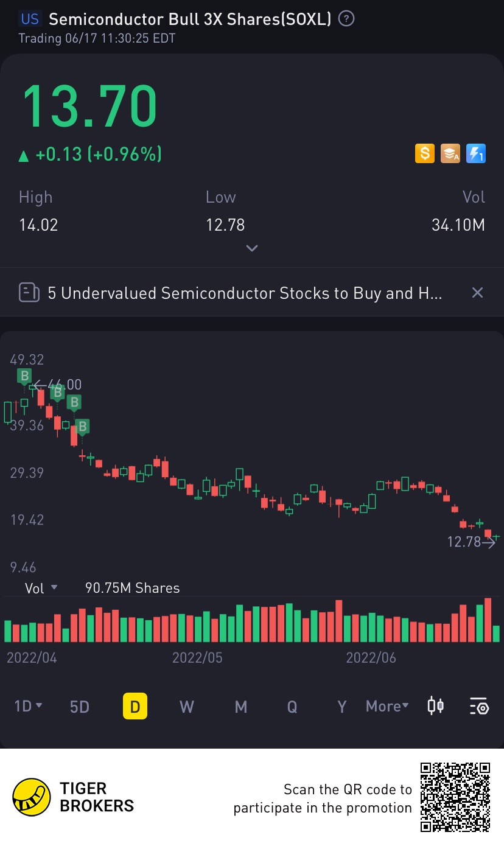Tap the tan stacked layers badge
Screen dimensions: 504x846
(450, 153)
